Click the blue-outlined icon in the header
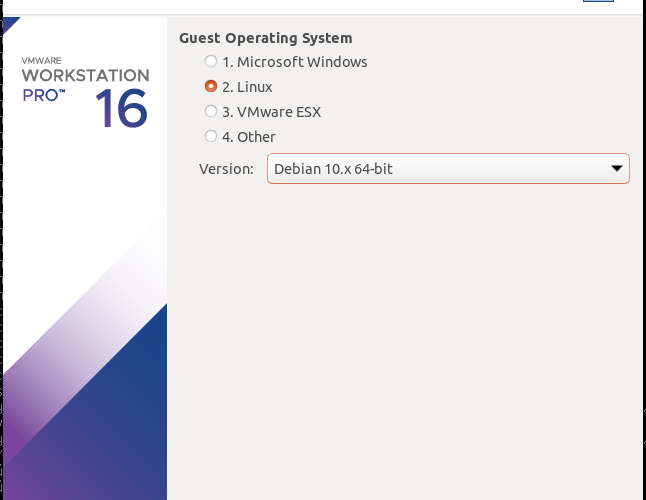Image resolution: width=646 pixels, height=500 pixels. pyautogui.click(x=598, y=1)
